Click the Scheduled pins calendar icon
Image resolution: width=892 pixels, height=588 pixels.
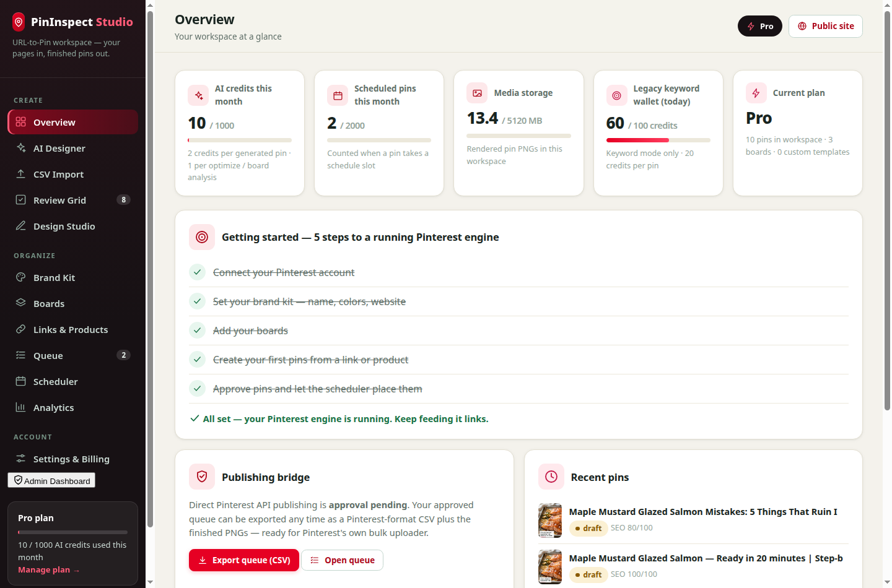click(x=338, y=95)
